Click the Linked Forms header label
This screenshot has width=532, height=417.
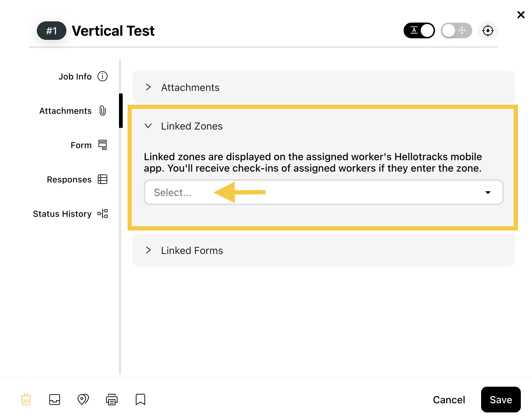pos(192,251)
